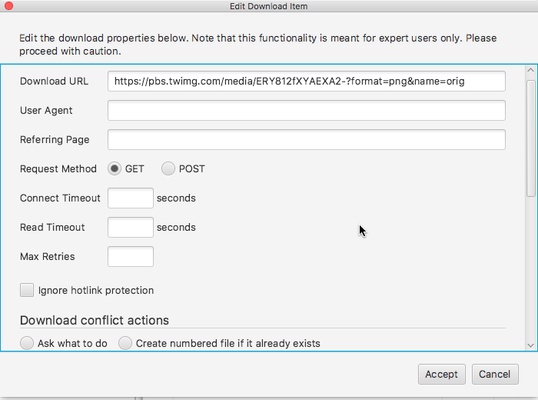Screen dimensions: 538x400
Task: Click the Referring Page label
Action: 55,140
